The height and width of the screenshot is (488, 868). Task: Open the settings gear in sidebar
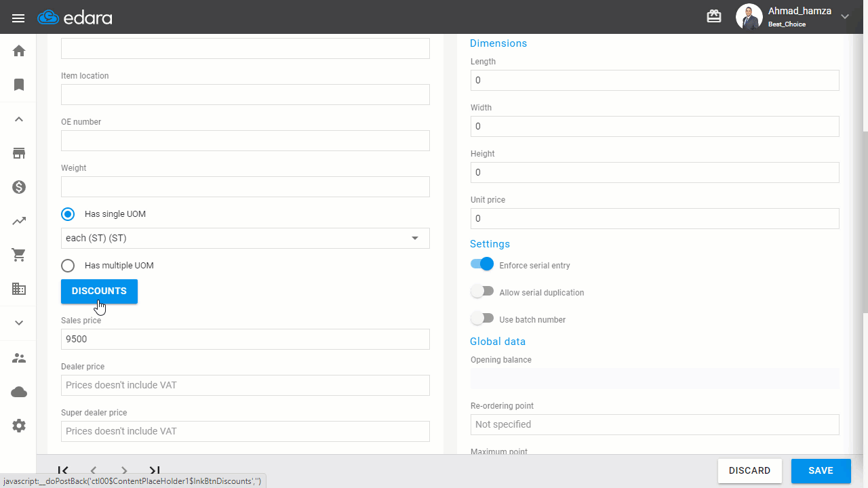19,426
